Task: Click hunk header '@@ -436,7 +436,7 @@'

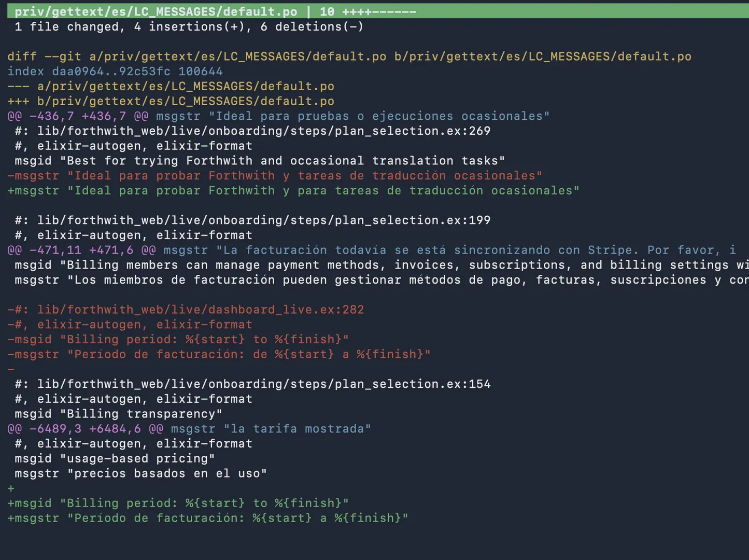Action: tap(78, 116)
